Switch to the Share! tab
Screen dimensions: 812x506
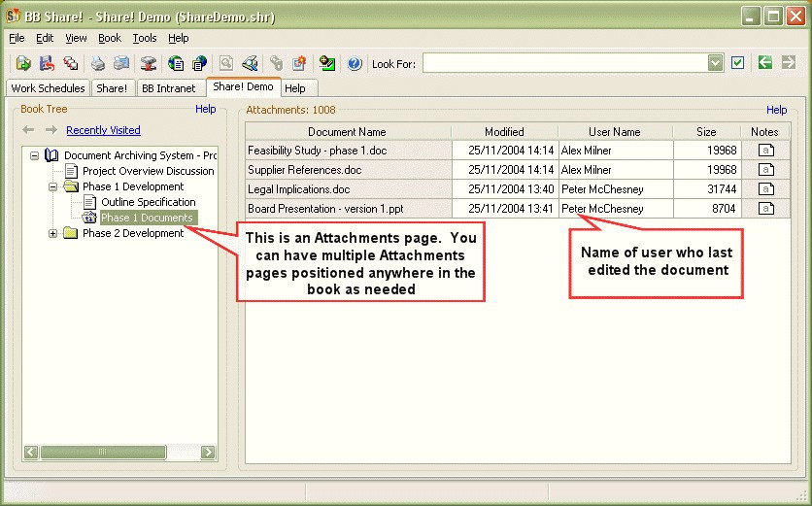pyautogui.click(x=112, y=88)
